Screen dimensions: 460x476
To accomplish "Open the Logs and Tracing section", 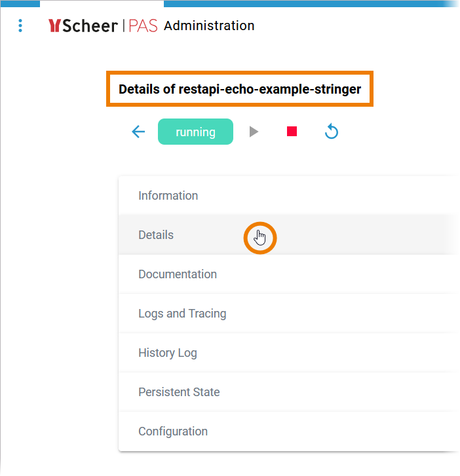I will click(182, 314).
